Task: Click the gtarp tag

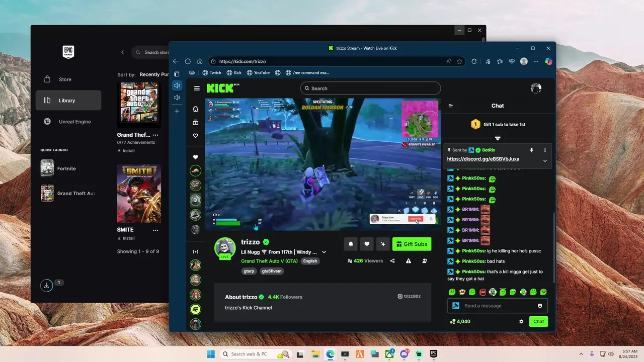Action: 249,271
